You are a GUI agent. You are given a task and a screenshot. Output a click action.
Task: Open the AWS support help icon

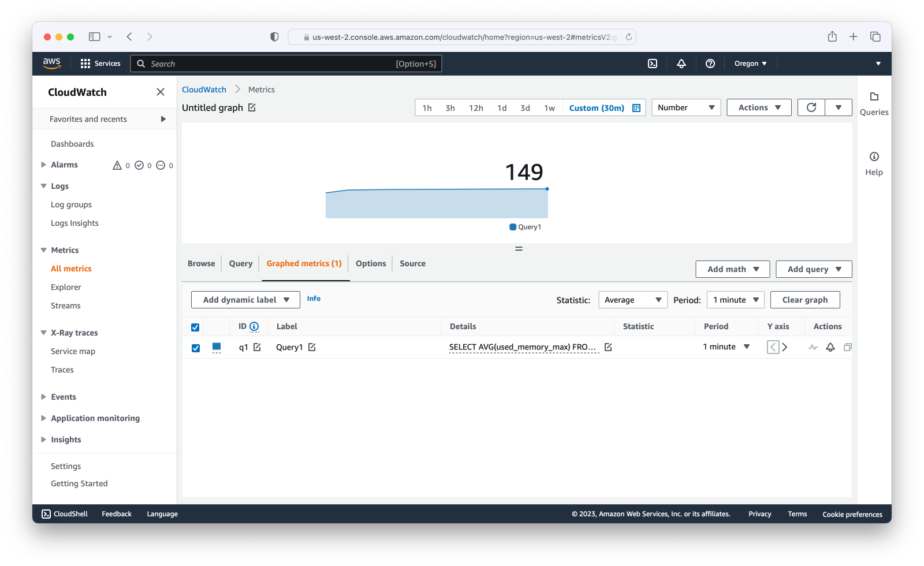(710, 64)
